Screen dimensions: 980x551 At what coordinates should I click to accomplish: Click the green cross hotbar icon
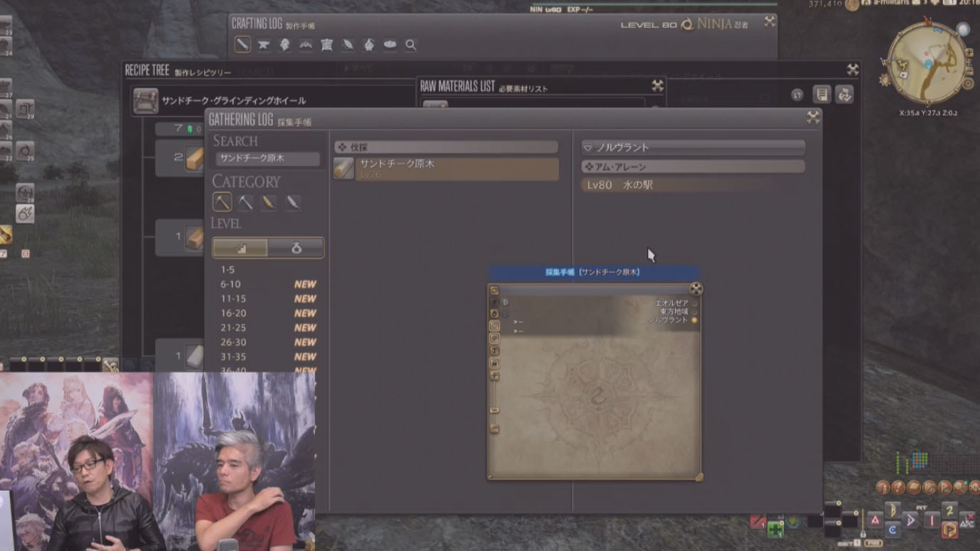coord(776,529)
